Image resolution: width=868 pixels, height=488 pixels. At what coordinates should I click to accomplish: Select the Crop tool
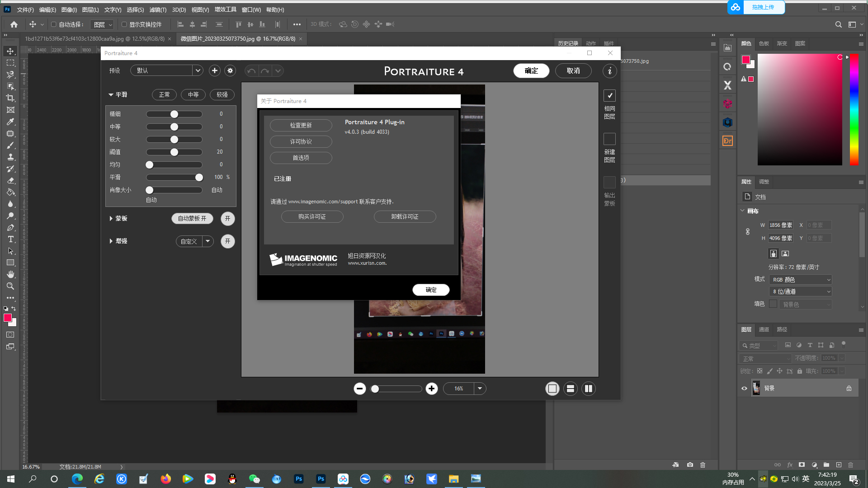10,98
